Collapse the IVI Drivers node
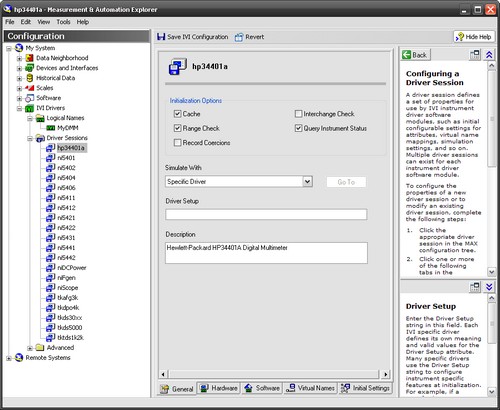Image resolution: width=500 pixels, height=410 pixels. pyautogui.click(x=19, y=109)
